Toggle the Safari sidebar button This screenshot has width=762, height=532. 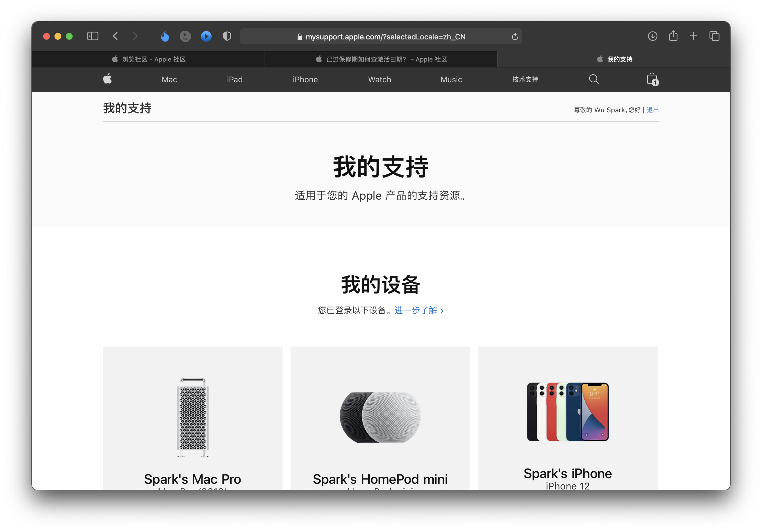pos(92,36)
